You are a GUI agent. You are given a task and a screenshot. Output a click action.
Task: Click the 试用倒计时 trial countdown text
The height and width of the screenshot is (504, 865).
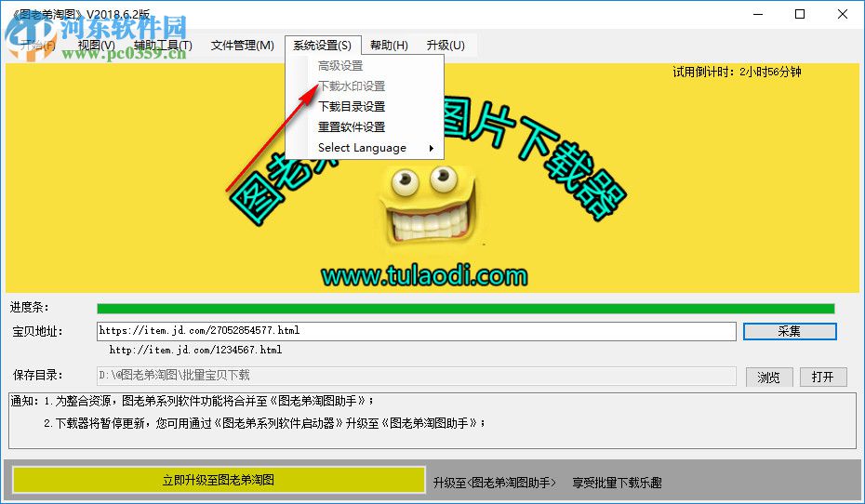pos(737,72)
